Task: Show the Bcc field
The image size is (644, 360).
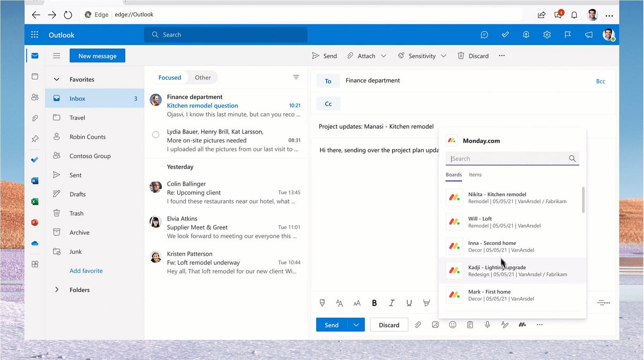Action: pyautogui.click(x=601, y=81)
